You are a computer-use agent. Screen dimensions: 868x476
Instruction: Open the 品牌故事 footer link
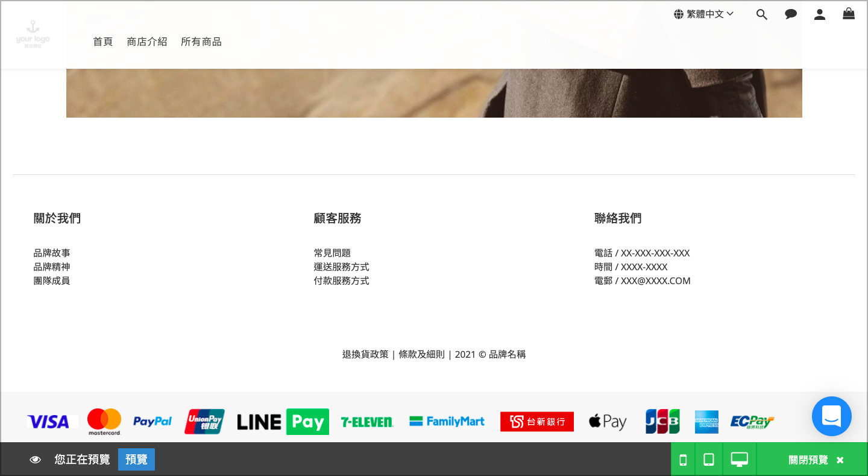[52, 253]
